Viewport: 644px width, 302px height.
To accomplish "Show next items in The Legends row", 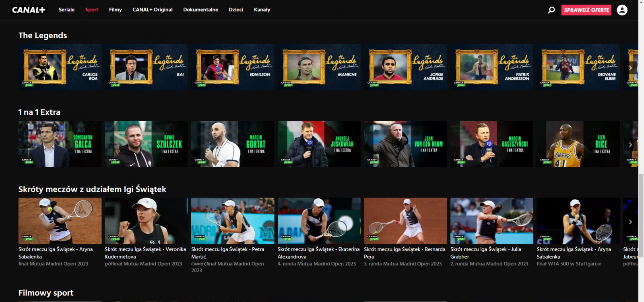I will click(x=630, y=68).
